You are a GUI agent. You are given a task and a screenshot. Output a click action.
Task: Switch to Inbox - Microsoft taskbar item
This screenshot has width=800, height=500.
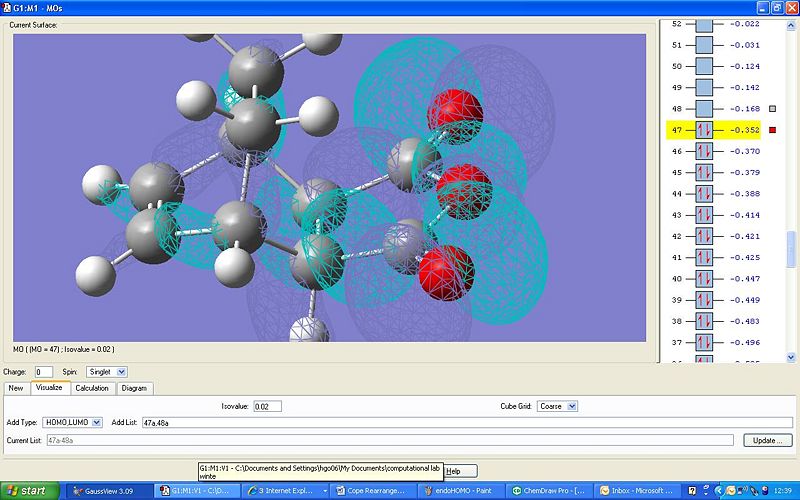pos(639,491)
